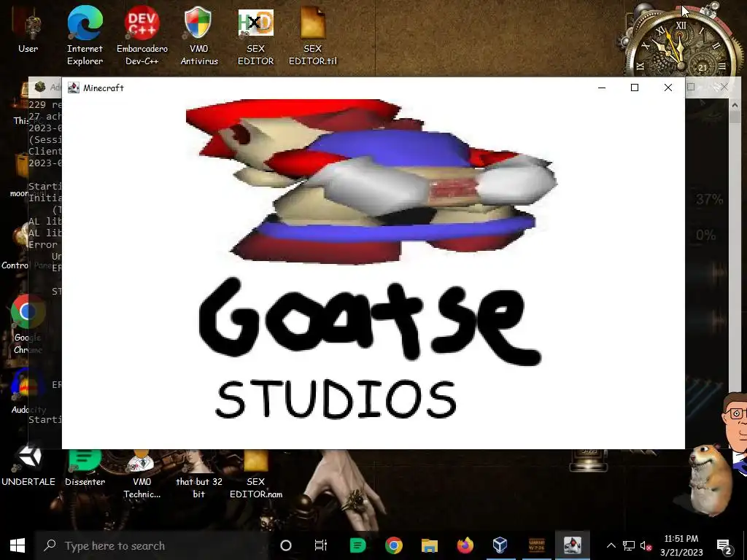
Task: Open the notification center icon
Action: point(724,545)
